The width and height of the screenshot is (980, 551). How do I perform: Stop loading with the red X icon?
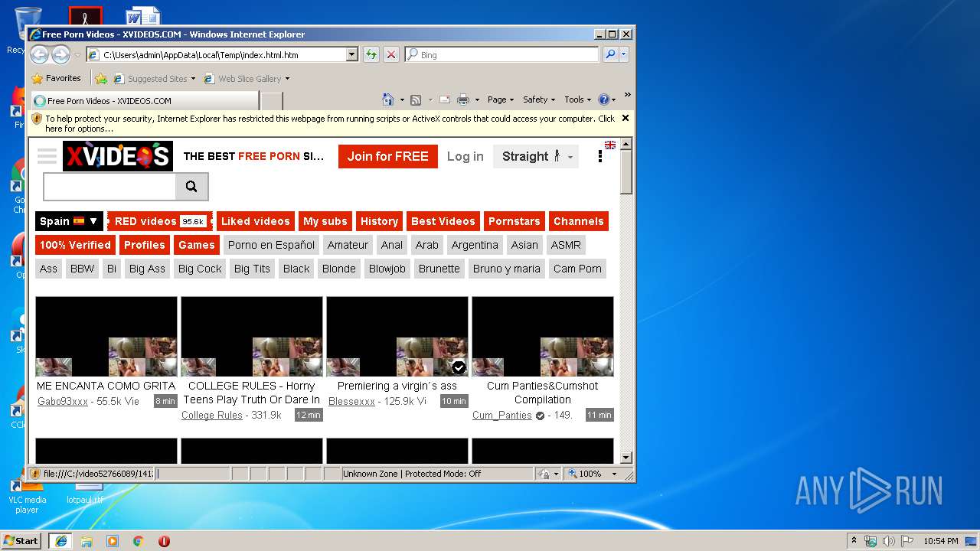point(391,54)
